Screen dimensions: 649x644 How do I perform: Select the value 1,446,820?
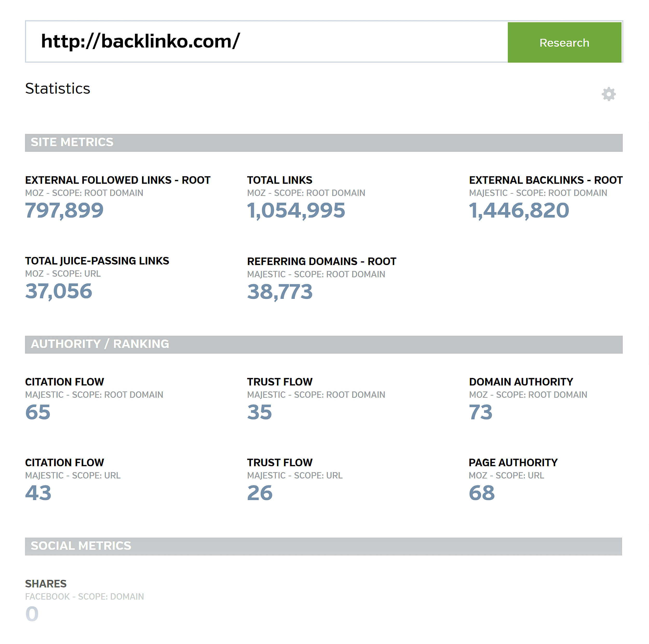click(x=519, y=211)
